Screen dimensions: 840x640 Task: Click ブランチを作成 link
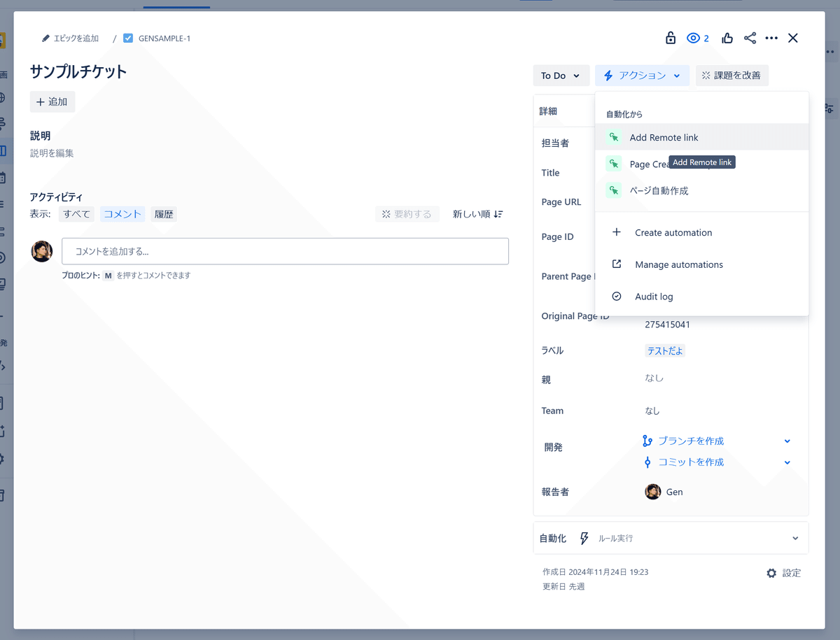[x=691, y=441]
